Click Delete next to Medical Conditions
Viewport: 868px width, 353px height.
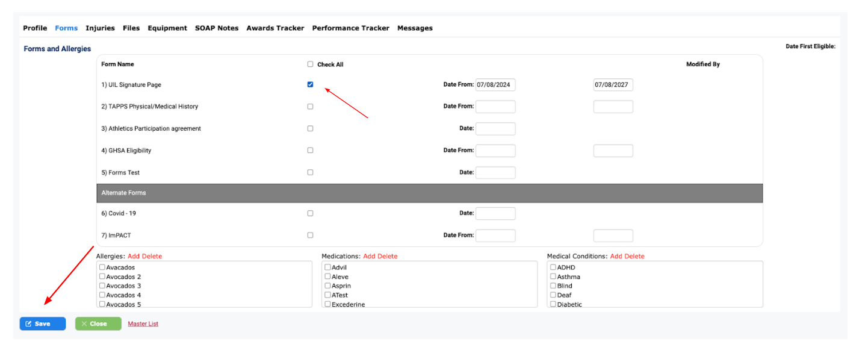coord(634,257)
